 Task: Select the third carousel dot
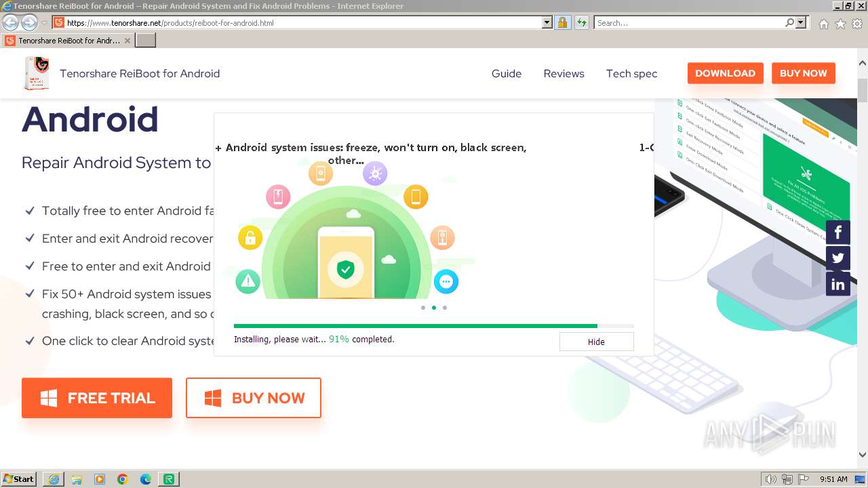tap(445, 308)
